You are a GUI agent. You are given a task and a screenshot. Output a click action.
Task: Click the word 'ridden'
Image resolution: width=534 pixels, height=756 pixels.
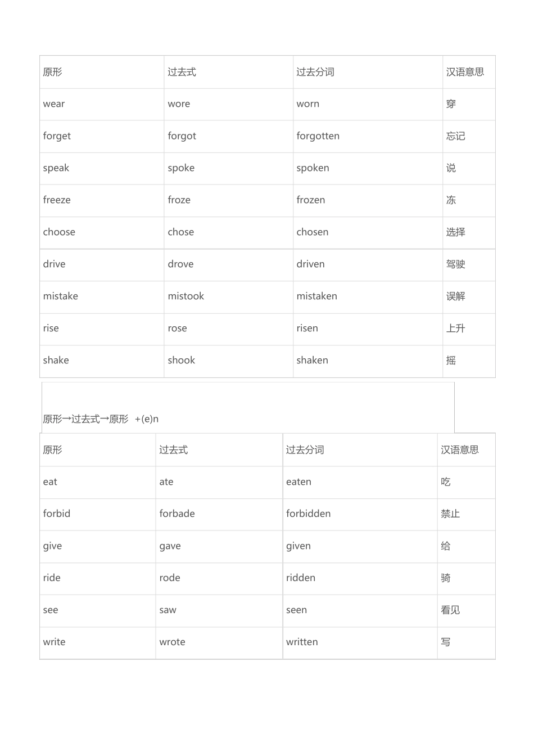tap(301, 578)
